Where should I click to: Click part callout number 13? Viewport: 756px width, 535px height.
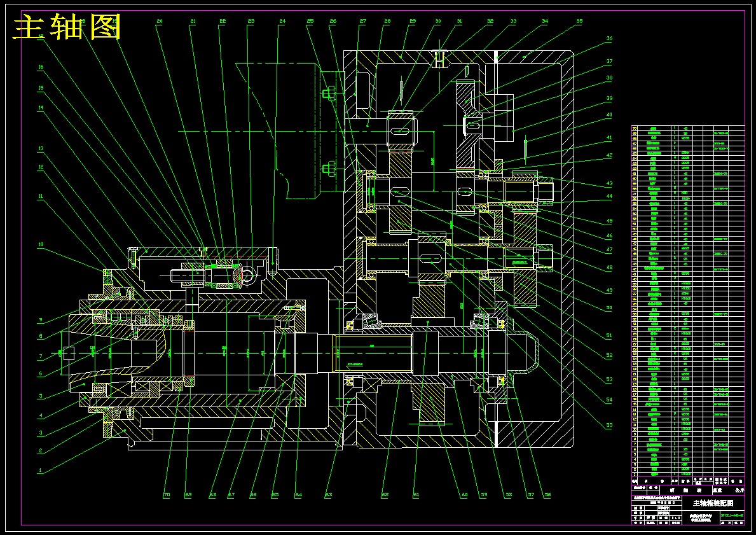click(41, 149)
